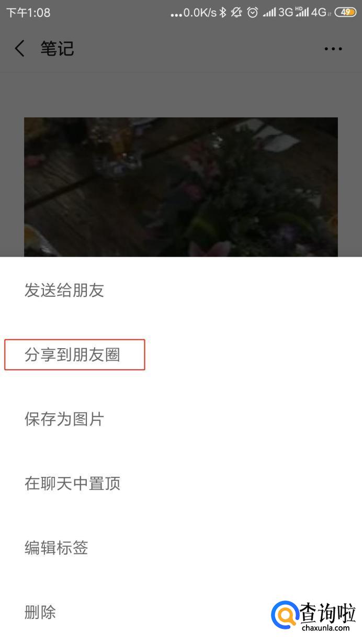The width and height of the screenshot is (362, 644).
Task: Tap the 0.0K/s network speed indicator
Action: (x=199, y=13)
